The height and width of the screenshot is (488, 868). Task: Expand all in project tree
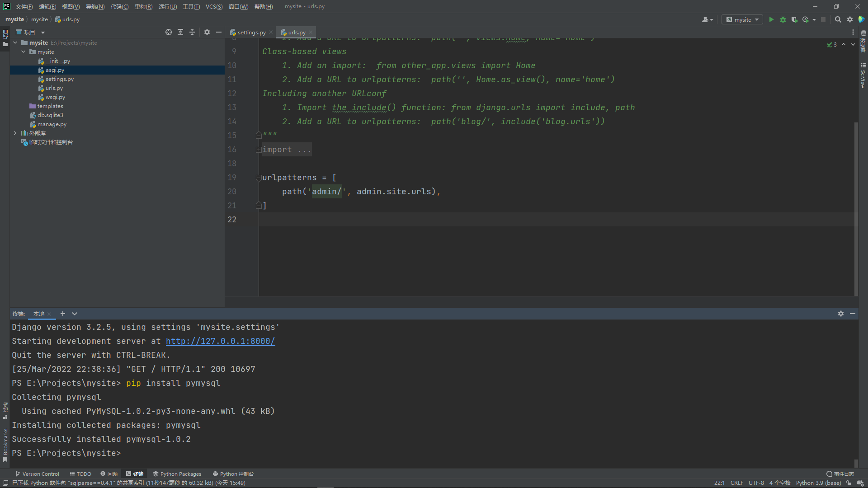(x=180, y=32)
